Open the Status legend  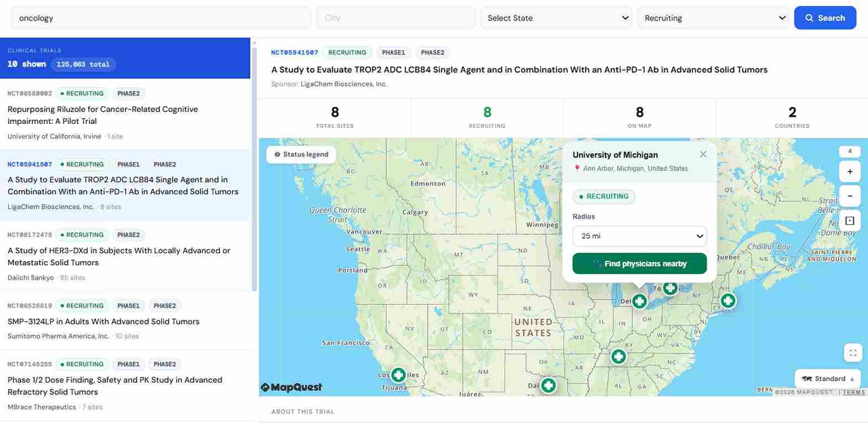301,154
